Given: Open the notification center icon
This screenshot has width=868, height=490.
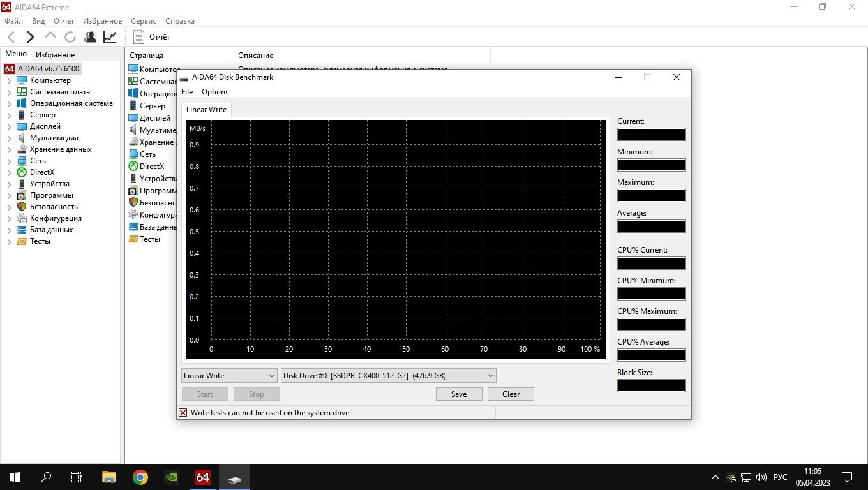Looking at the screenshot, I should click(847, 477).
